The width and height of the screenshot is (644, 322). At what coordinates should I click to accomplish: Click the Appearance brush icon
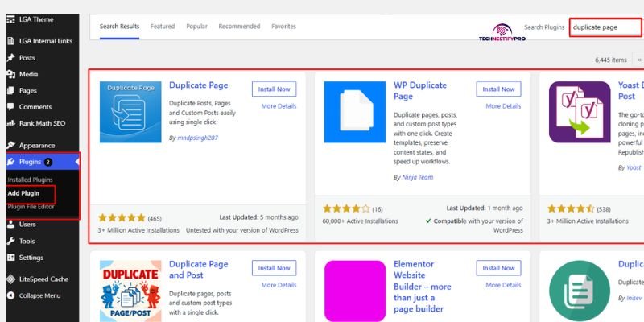10,146
